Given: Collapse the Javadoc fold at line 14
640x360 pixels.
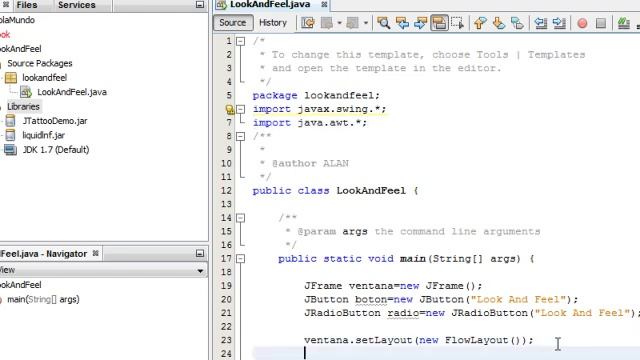Looking at the screenshot, I should [x=241, y=218].
